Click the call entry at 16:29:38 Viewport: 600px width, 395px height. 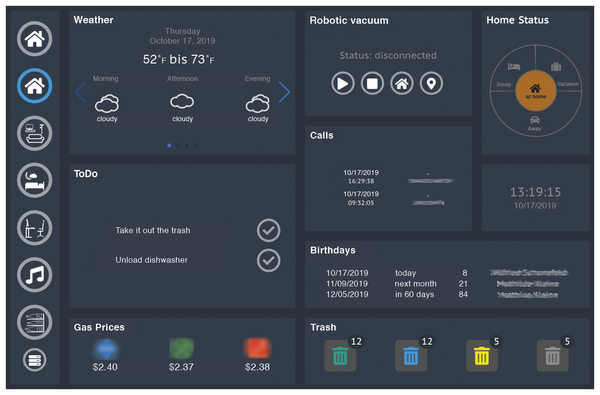(x=398, y=177)
